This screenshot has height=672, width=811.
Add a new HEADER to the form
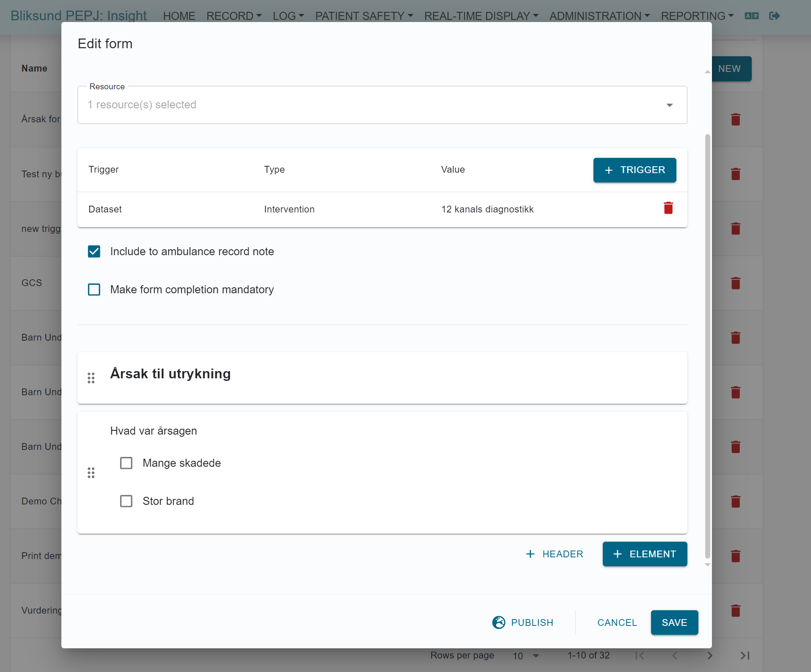coord(554,554)
